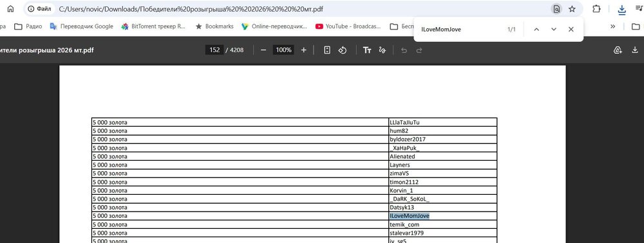644x243 pixels.
Task: Select the stalevar1979 table cell
Action: click(x=443, y=233)
